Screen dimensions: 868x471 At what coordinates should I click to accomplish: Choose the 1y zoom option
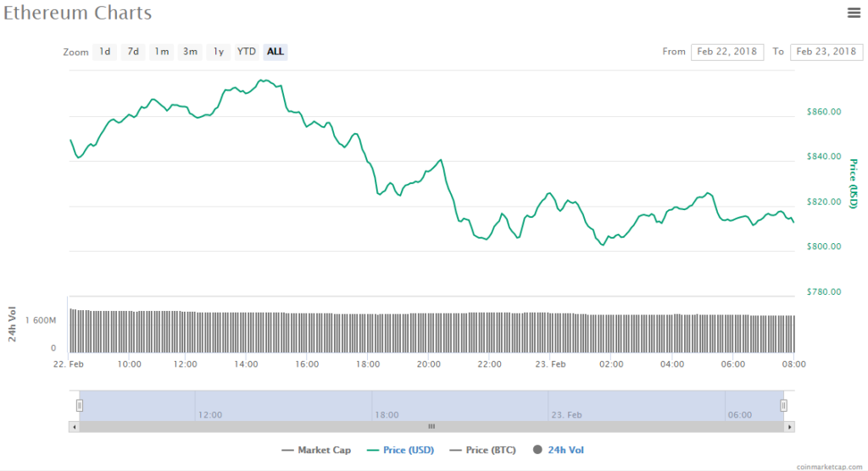[219, 52]
